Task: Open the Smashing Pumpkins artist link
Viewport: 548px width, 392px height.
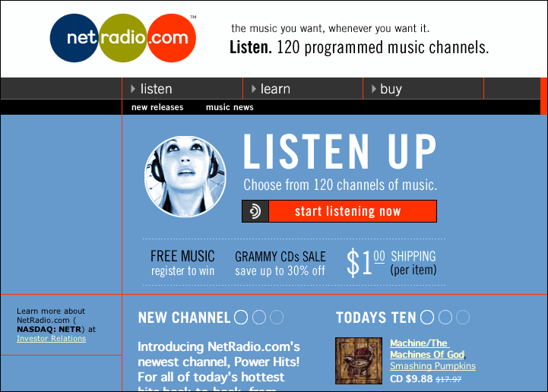Action: click(x=432, y=366)
